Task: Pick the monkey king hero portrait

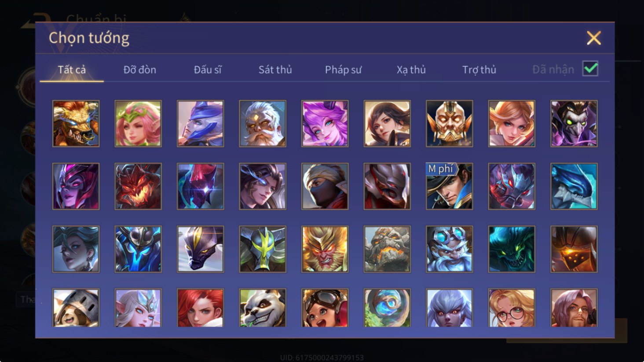Action: 325,249
